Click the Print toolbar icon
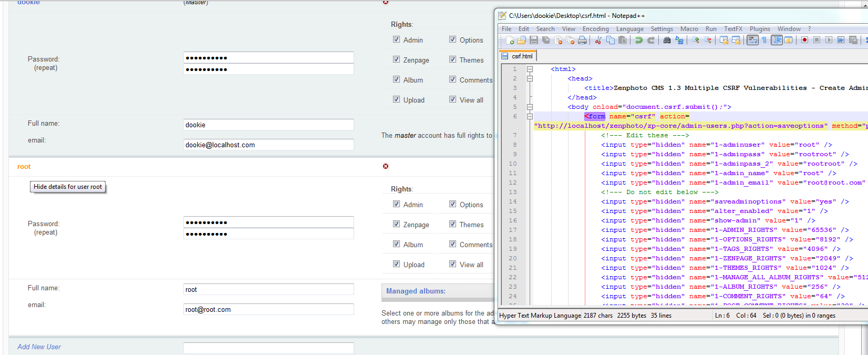 (582, 40)
